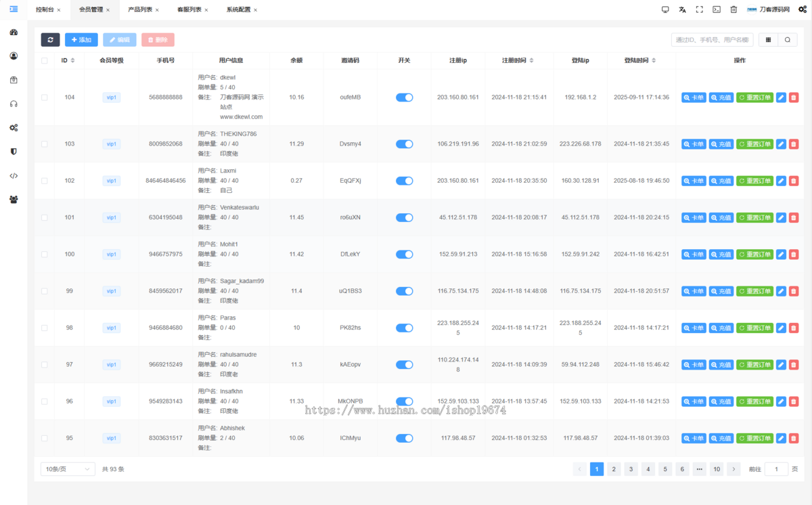Edit user dkewl with pencil icon

coord(781,97)
